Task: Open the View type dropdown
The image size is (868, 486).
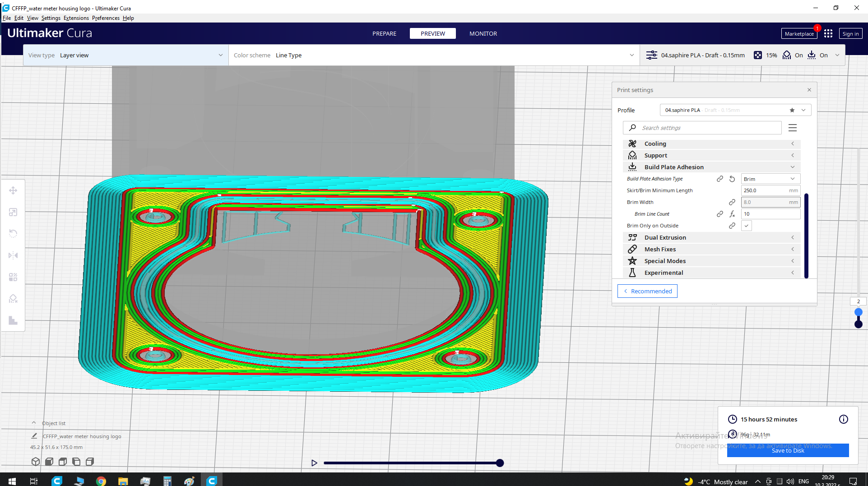Action: click(x=125, y=55)
